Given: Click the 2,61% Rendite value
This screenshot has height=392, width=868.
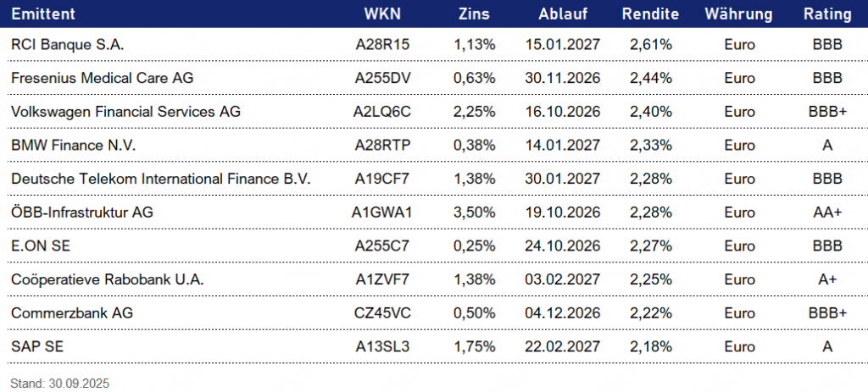Looking at the screenshot, I should 650,44.
